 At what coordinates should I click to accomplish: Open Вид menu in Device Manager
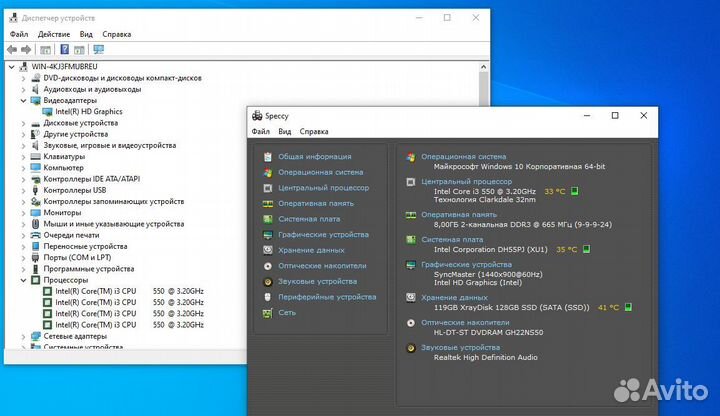pos(86,34)
